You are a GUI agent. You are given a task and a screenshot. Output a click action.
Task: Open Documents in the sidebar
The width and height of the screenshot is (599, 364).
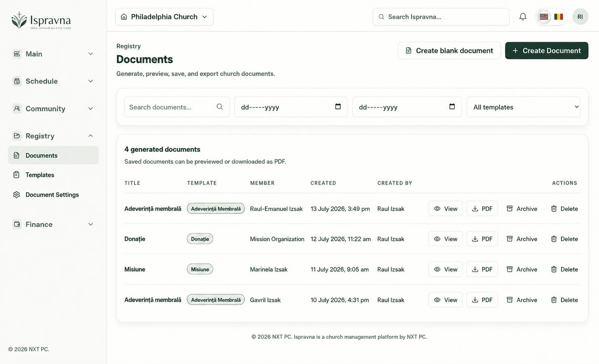(x=53, y=155)
